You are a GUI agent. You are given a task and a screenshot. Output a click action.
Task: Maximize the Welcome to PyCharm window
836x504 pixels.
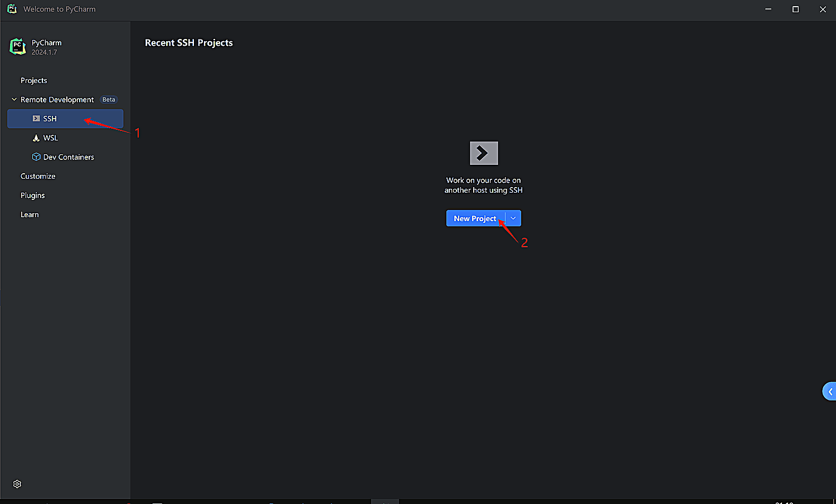click(795, 9)
